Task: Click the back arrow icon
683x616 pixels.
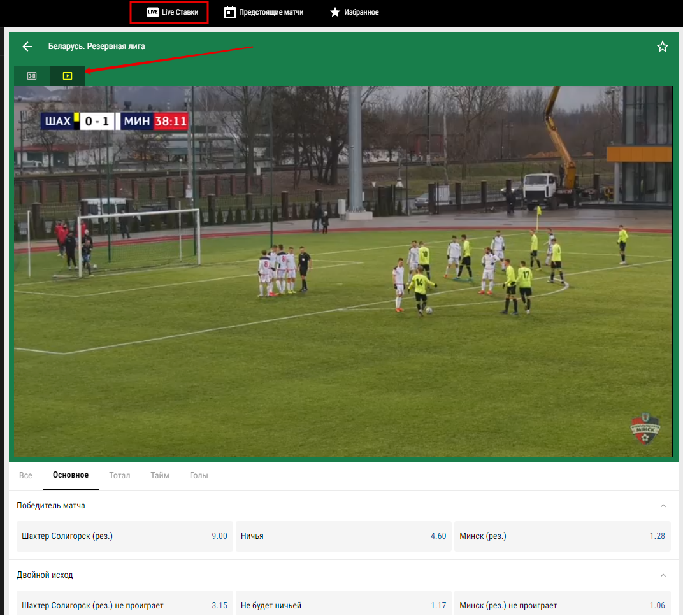Action: pos(27,47)
